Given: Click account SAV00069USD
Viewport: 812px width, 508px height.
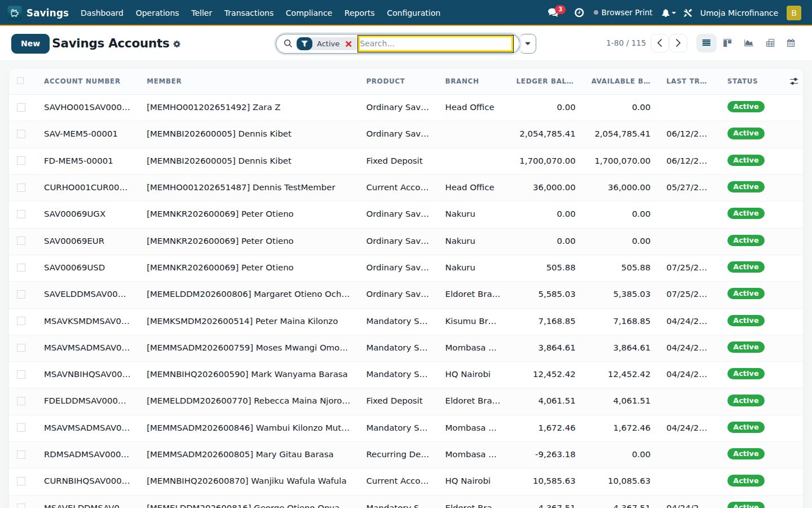Looking at the screenshot, I should click(x=74, y=268).
